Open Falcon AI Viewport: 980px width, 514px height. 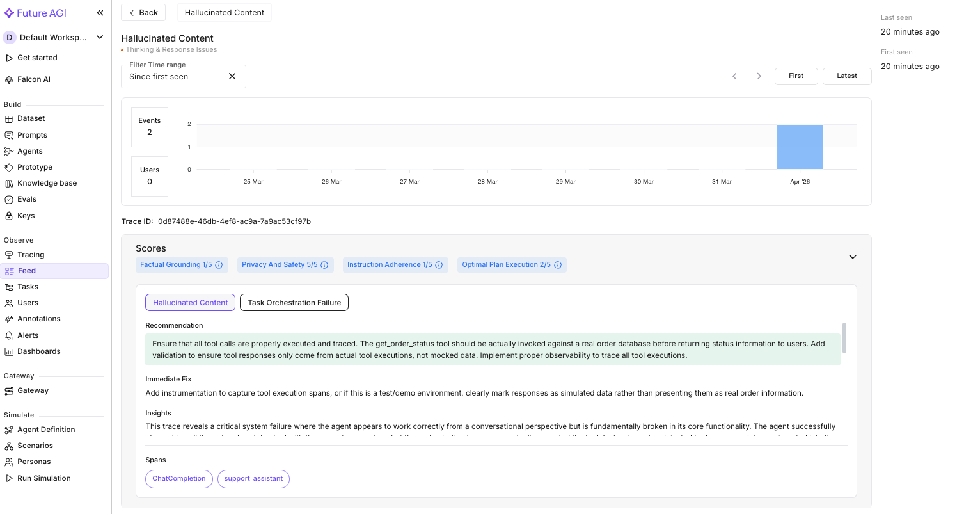33,79
